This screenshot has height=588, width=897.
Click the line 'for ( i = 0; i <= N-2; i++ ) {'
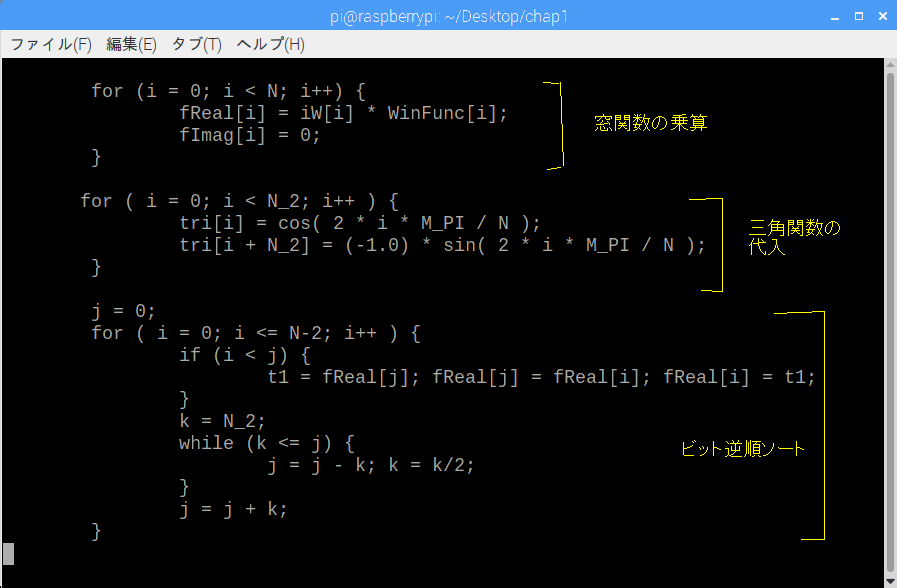click(x=256, y=333)
